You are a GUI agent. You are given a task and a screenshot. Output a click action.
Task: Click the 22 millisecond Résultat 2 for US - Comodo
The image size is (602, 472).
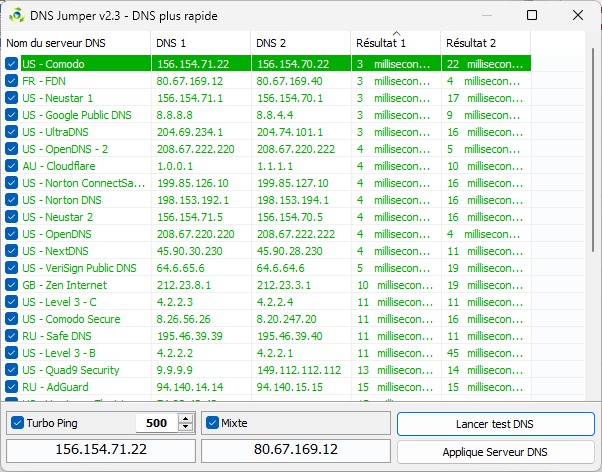(x=485, y=64)
